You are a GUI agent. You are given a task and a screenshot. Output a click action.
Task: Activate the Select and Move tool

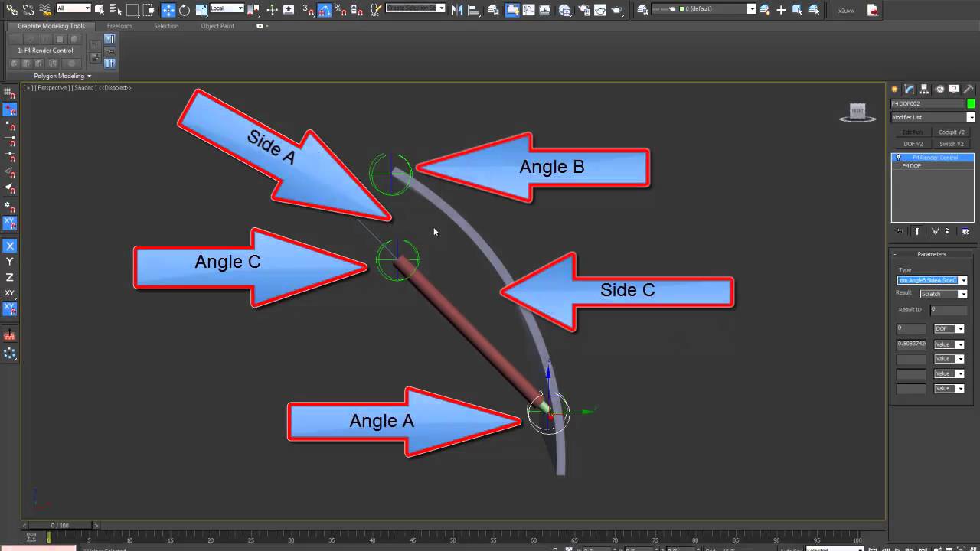point(168,9)
